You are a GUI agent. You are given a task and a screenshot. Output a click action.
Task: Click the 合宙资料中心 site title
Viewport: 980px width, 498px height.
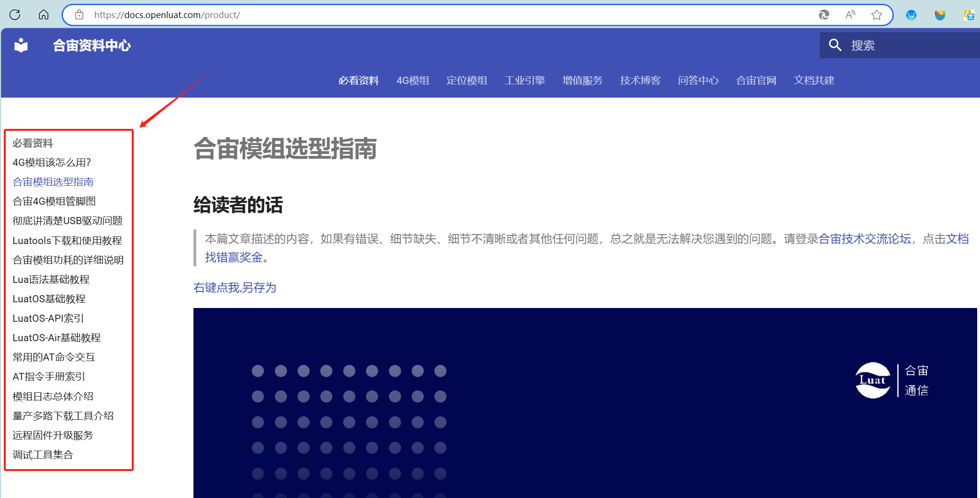click(x=92, y=45)
